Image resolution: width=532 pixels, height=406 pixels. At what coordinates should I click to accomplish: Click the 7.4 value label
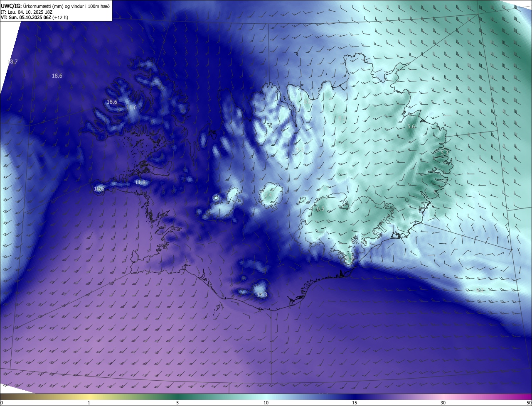point(268,195)
